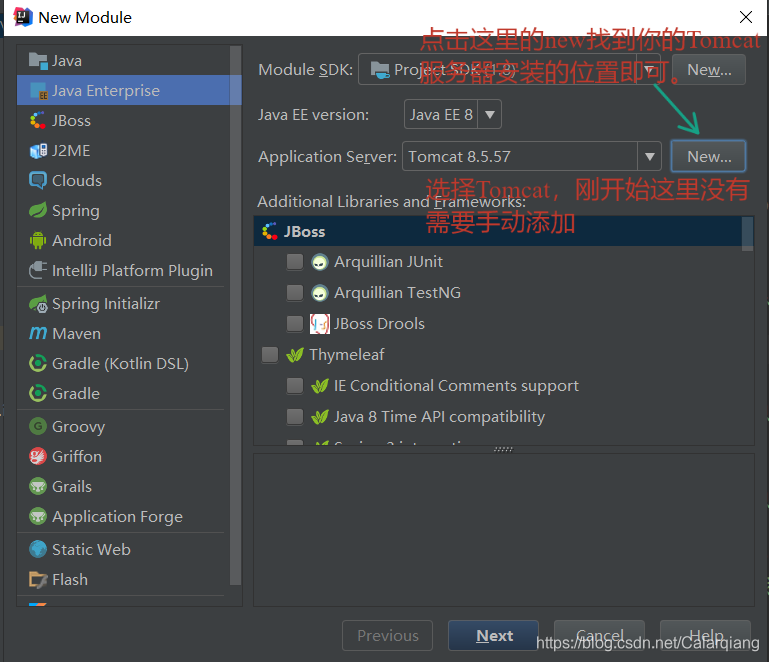Click the Arquillian TestNG alien icon
This screenshot has height=662, width=769.
320,293
